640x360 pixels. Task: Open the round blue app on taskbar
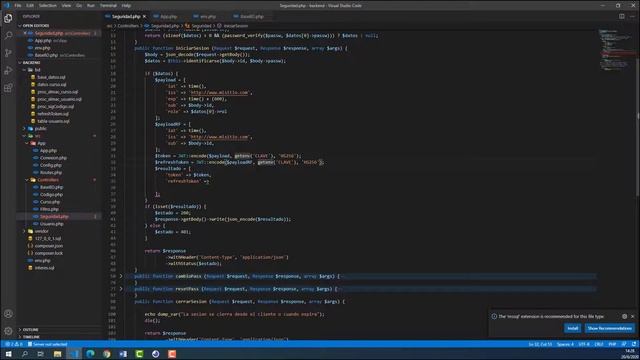[156, 354]
